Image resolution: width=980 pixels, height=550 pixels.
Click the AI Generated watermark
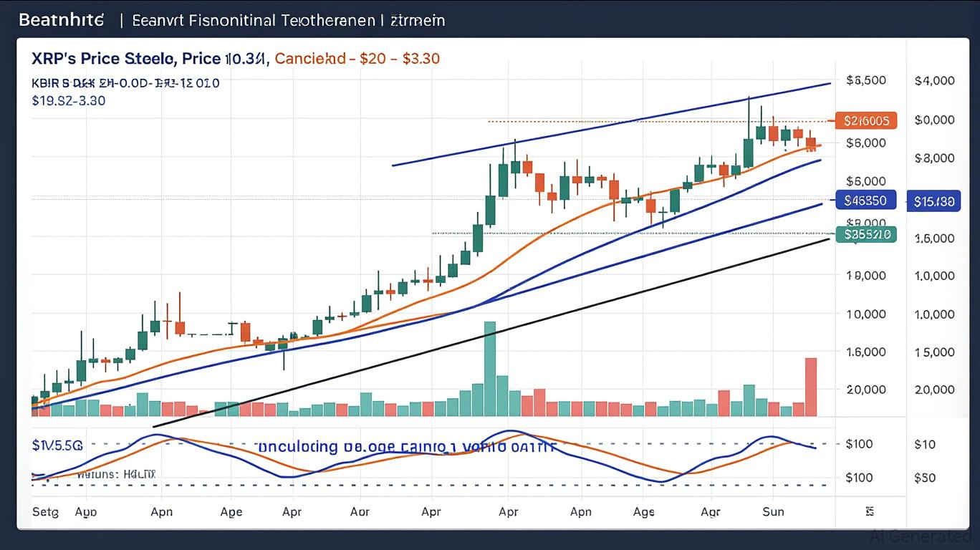click(x=921, y=536)
